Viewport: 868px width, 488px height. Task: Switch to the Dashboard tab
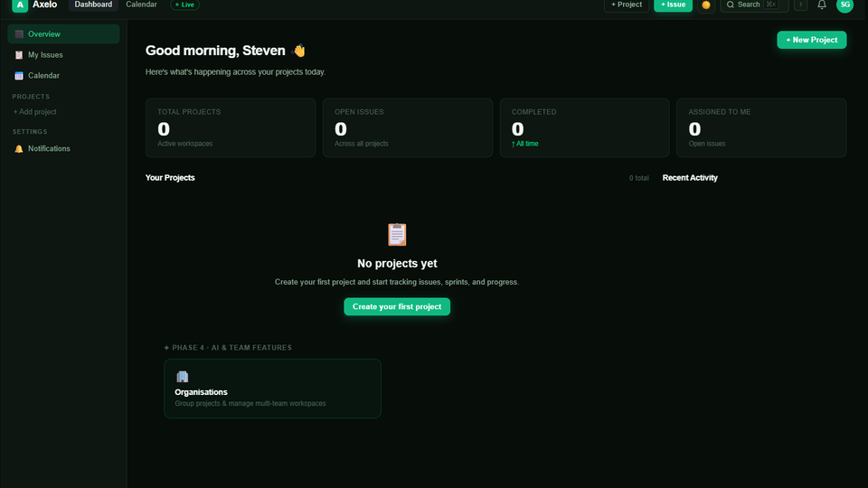point(93,5)
